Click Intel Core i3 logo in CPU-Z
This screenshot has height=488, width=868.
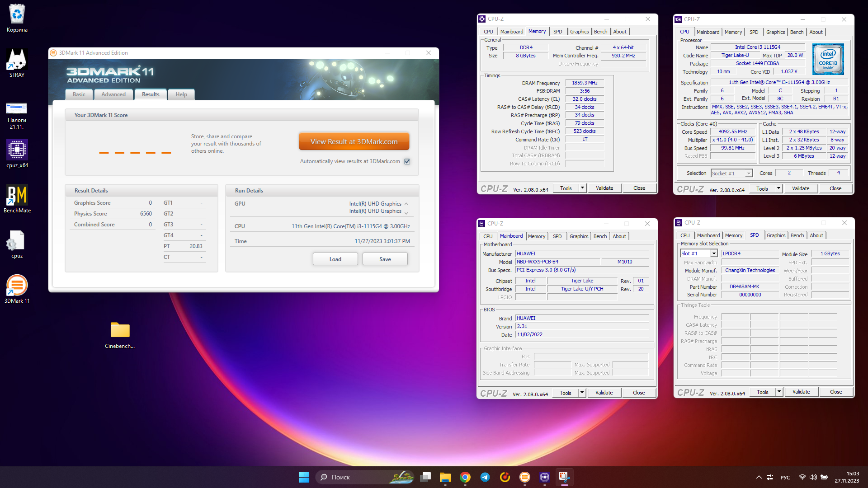click(828, 59)
